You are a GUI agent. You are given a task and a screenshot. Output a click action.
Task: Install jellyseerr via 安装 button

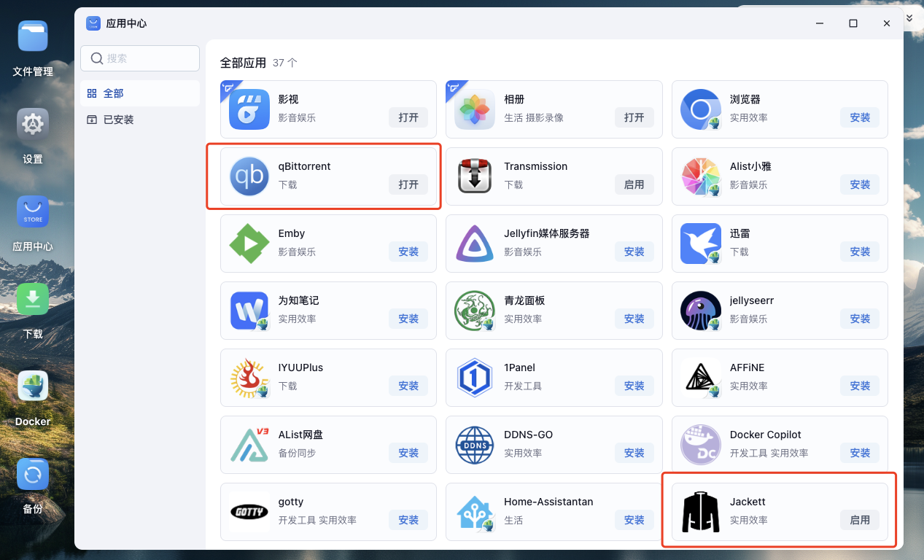click(860, 319)
